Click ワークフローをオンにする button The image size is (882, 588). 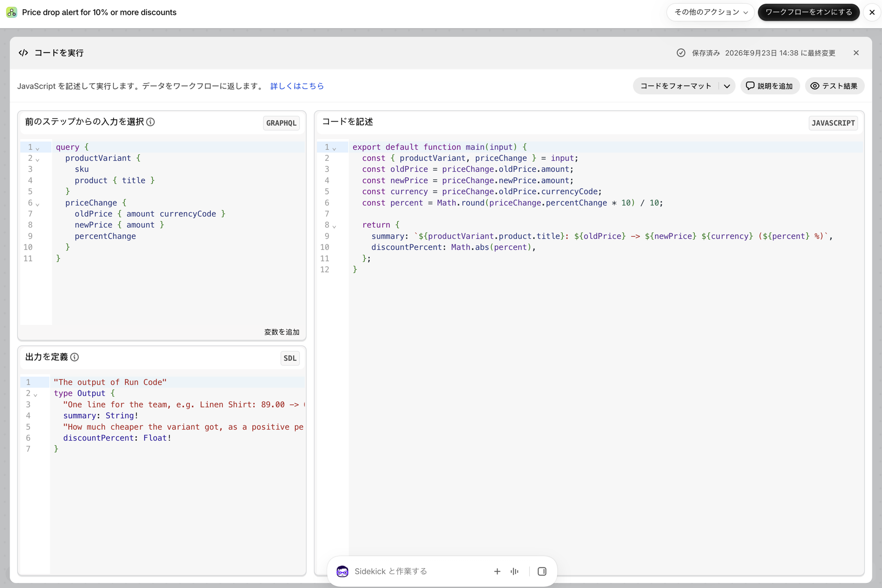click(808, 12)
